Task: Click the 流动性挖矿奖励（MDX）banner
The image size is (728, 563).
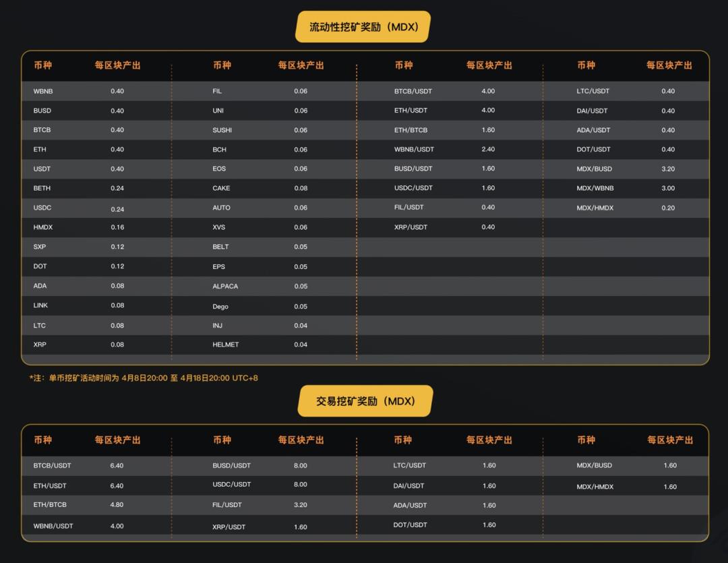Action: (x=363, y=27)
